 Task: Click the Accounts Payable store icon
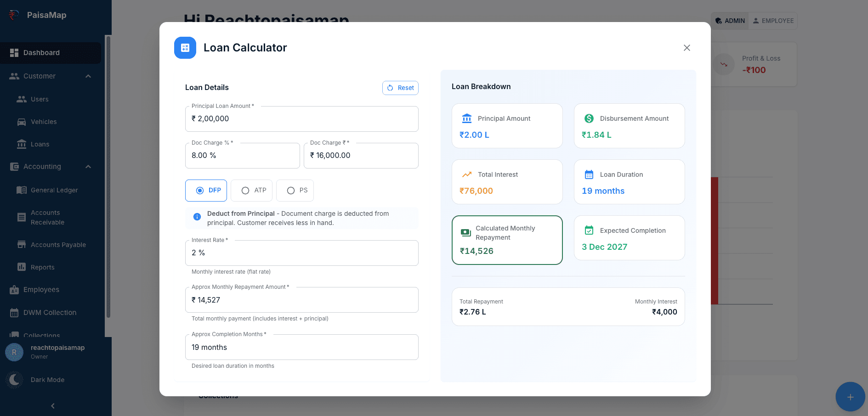click(22, 245)
